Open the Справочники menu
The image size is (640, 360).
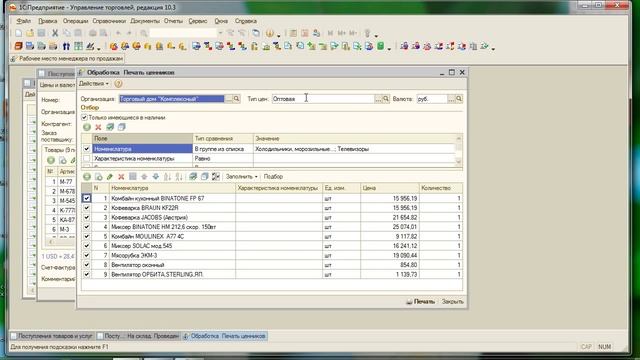109,21
